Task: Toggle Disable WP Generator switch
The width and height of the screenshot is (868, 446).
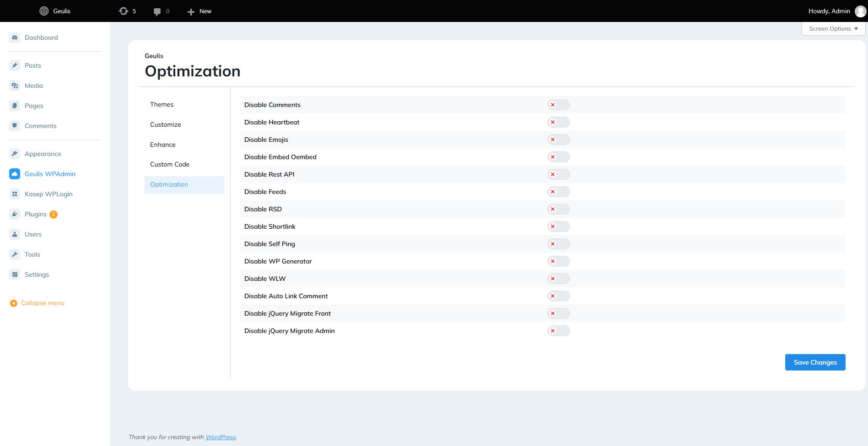Action: tap(558, 261)
